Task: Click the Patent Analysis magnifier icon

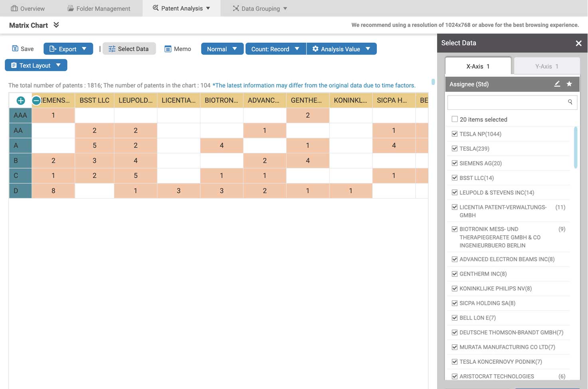Action: pyautogui.click(x=156, y=8)
